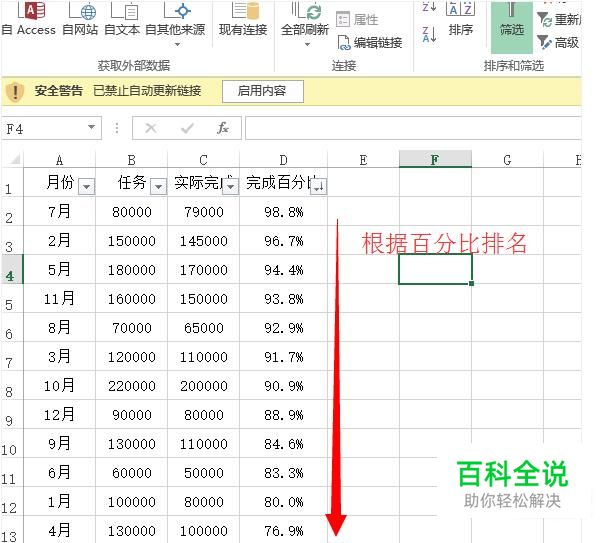
Task: Import data from web (自网站)
Action: 81,19
